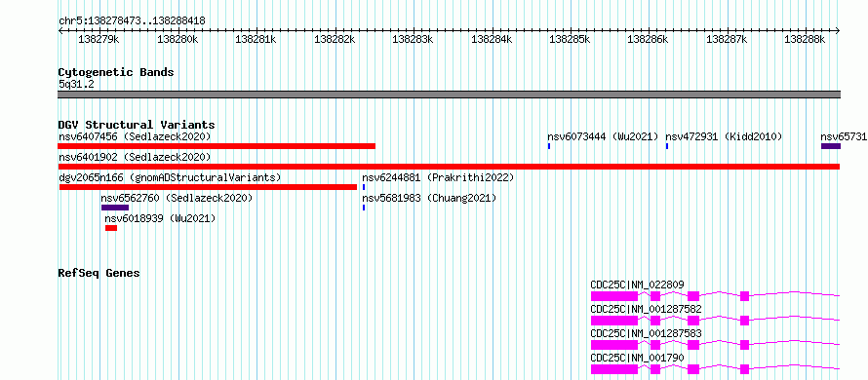The image size is (868, 380).
Task: Click the large first exon of NM_001287582
Action: [613, 321]
